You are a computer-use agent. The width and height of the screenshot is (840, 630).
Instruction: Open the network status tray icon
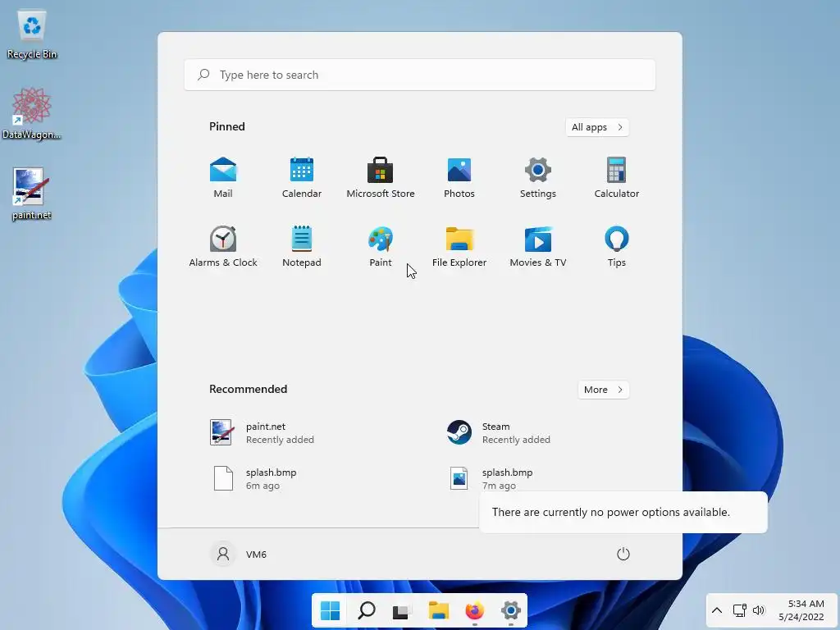click(739, 610)
